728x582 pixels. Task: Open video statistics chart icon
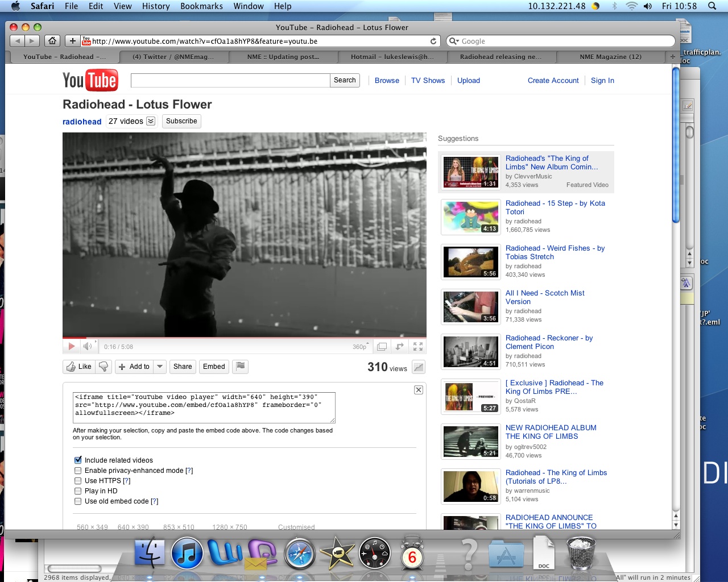(x=419, y=367)
